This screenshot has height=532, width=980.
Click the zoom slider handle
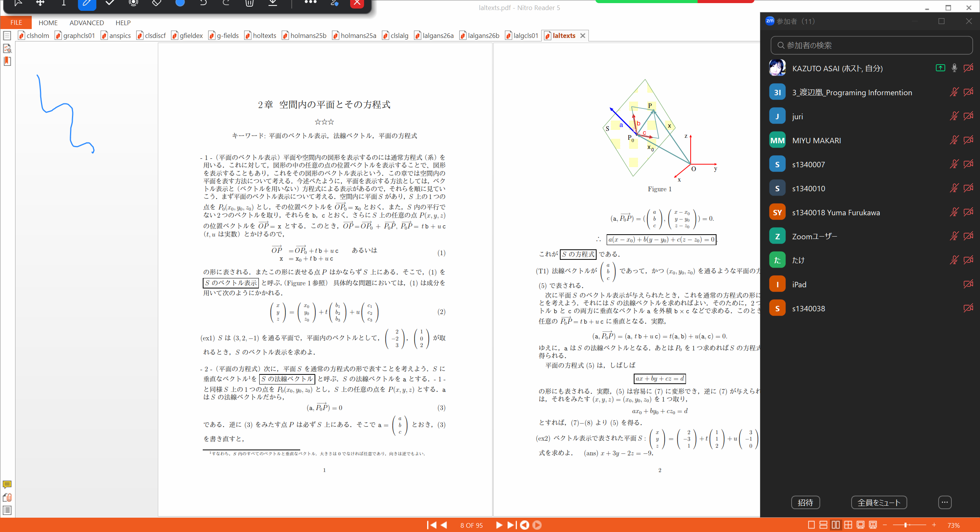tap(905, 525)
